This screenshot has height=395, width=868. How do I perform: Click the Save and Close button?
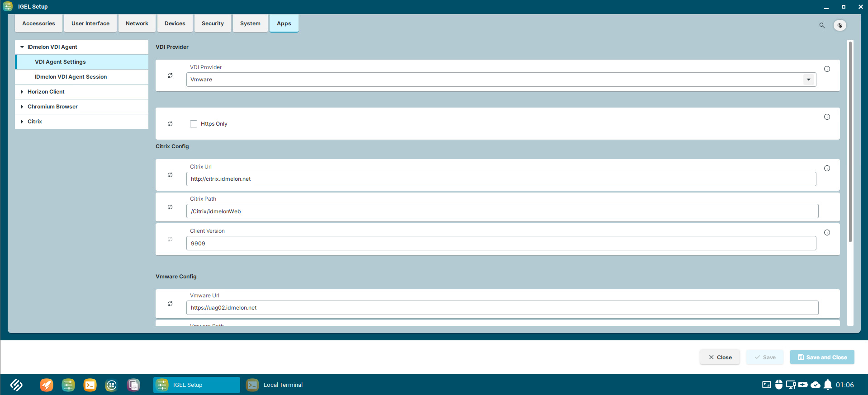(x=822, y=357)
